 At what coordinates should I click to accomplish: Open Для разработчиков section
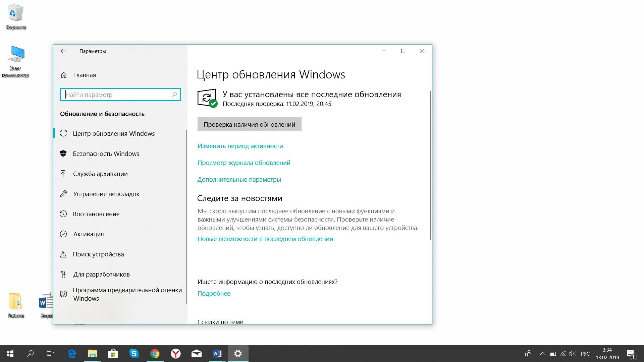pyautogui.click(x=101, y=274)
